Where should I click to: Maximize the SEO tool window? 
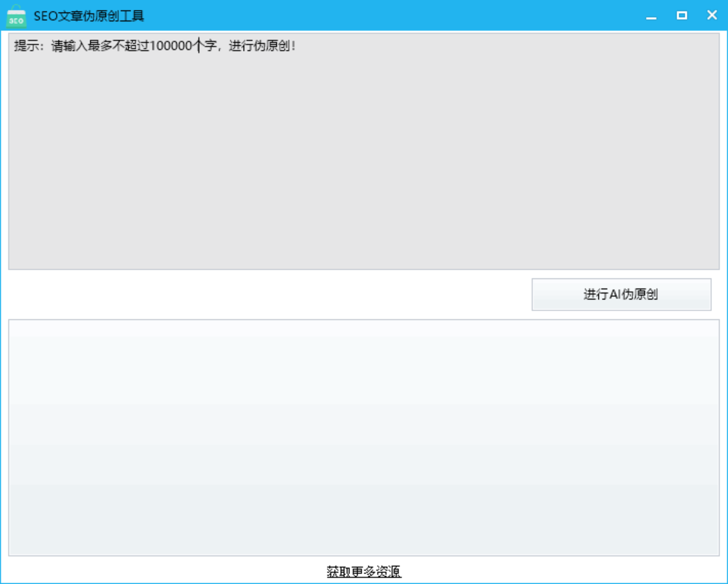point(681,16)
